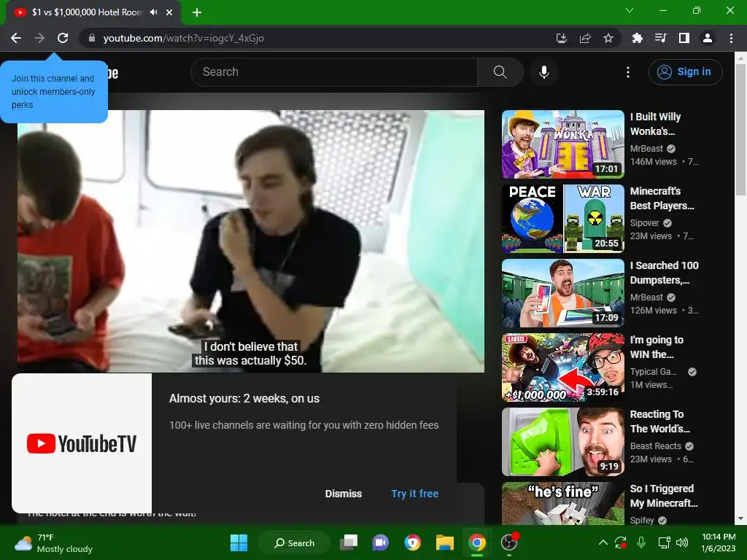Open Chrome's three-dot menu
Image resolution: width=747 pixels, height=560 pixels.
(731, 38)
